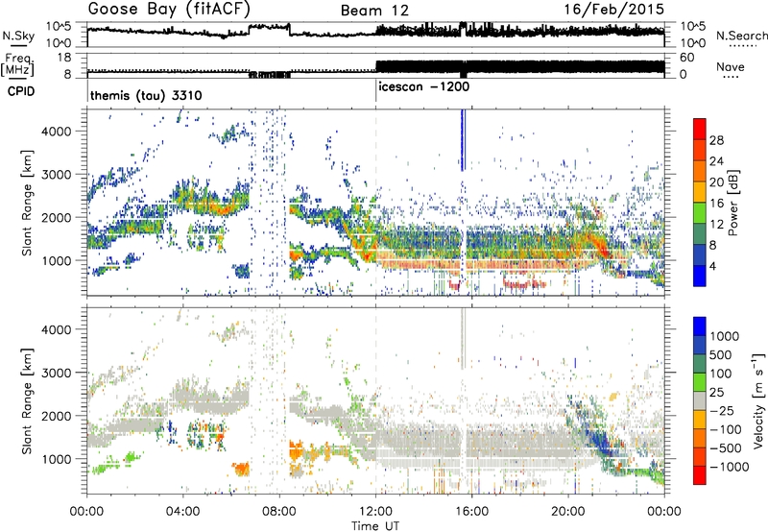Pick the 12 dB tick on Power colorbar
The height and width of the screenshot is (532, 768).
click(716, 225)
